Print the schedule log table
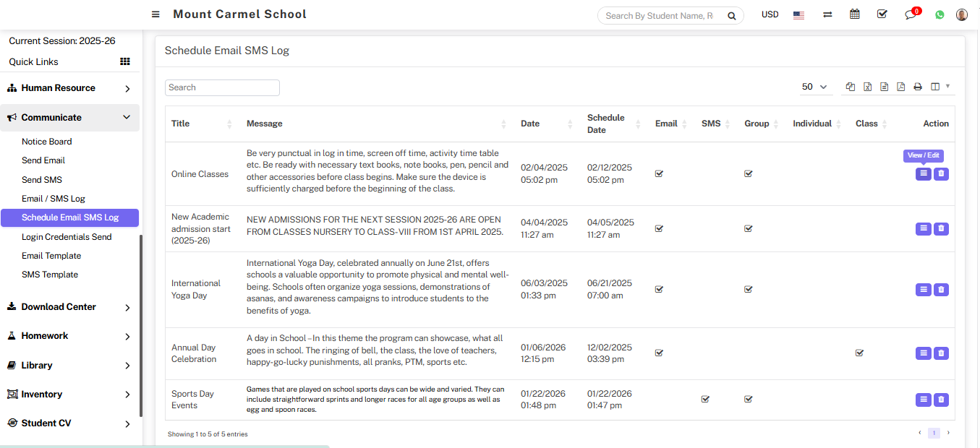Viewport: 980px width, 448px height. point(918,87)
